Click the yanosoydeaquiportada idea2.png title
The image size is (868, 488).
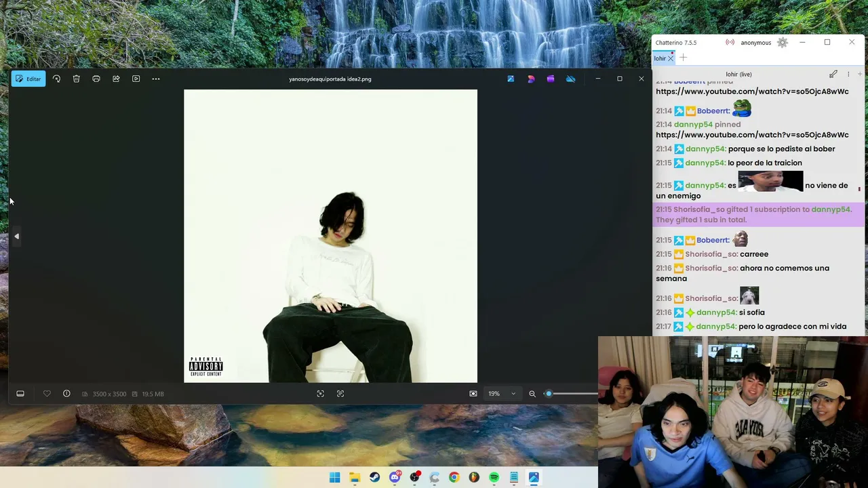330,79
